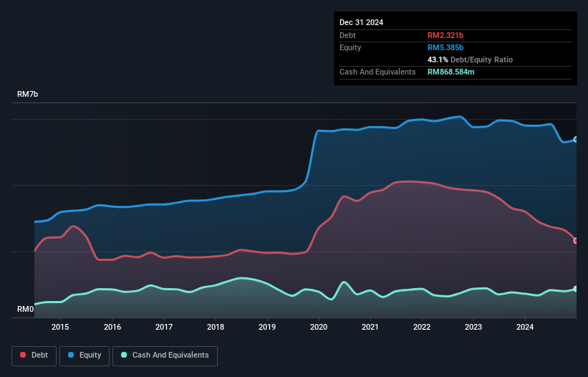Toggle Cash And Equivalents legend button
This screenshot has height=377, width=588.
click(x=165, y=355)
